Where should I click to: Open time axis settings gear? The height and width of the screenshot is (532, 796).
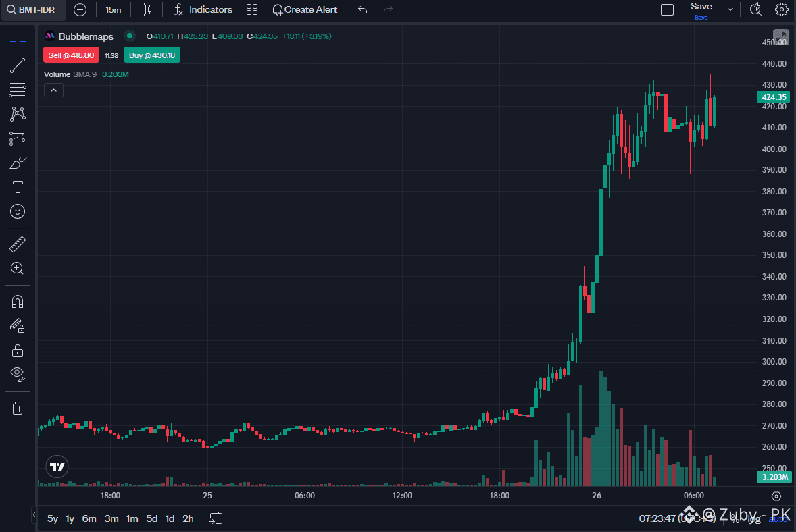click(776, 496)
